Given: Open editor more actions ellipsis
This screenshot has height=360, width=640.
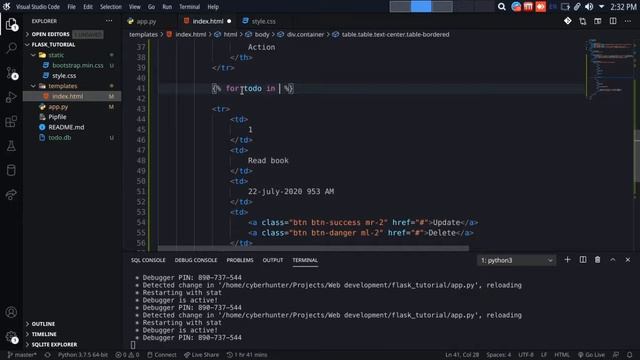Looking at the screenshot, I should (x=628, y=21).
